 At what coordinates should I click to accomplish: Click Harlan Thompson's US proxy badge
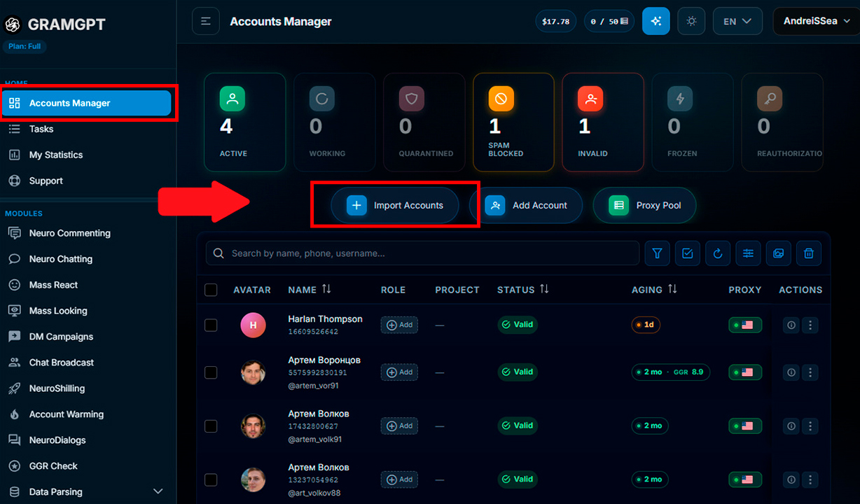pyautogui.click(x=745, y=325)
